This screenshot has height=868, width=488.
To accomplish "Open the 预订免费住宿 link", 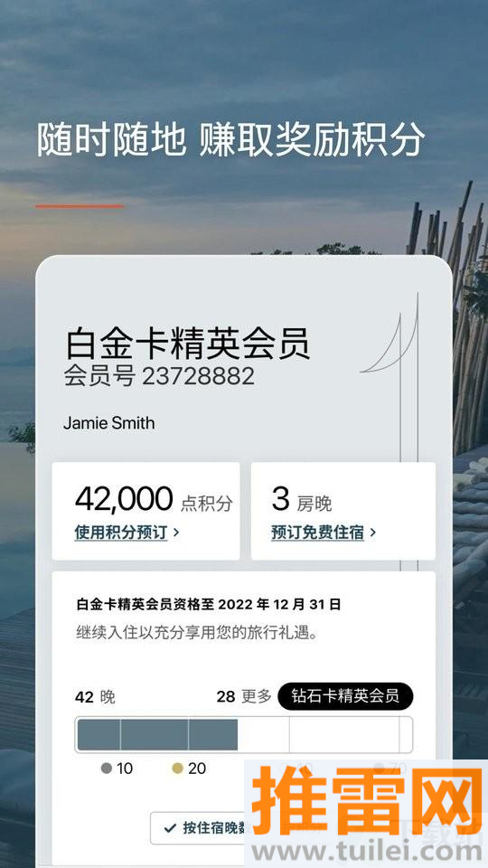I will [317, 533].
